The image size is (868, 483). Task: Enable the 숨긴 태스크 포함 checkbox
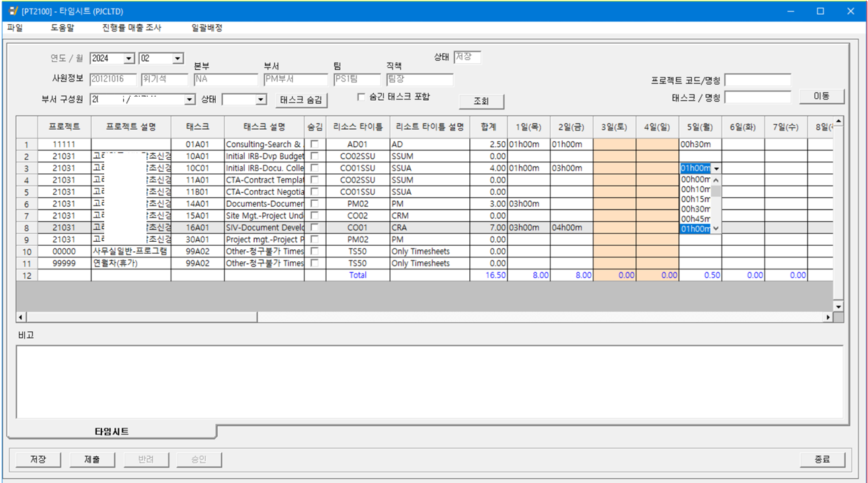click(362, 97)
